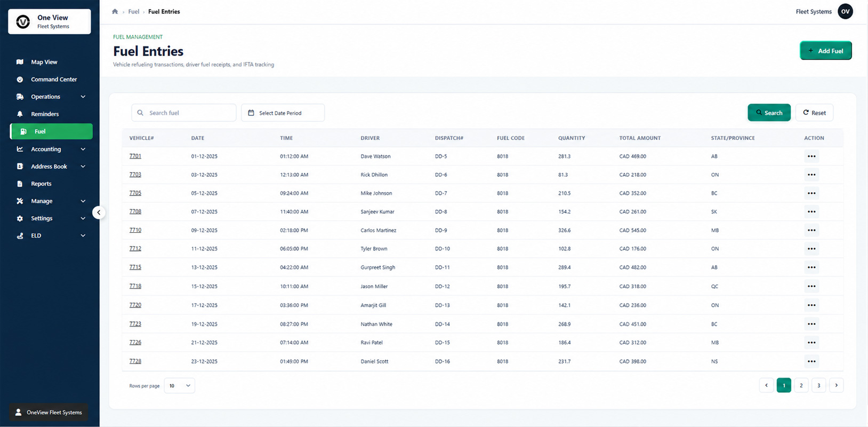Image resolution: width=868 pixels, height=427 pixels.
Task: Click the Fuel pump icon in sidebar
Action: coord(23,131)
